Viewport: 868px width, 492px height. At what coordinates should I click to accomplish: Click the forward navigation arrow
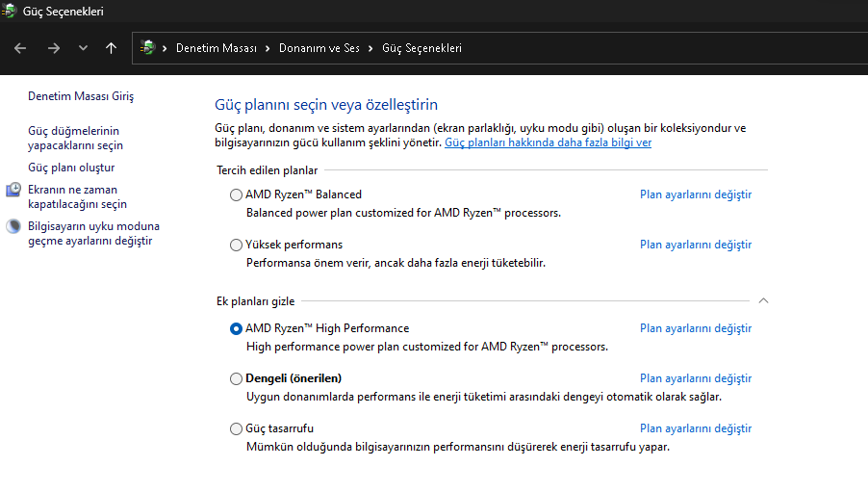[x=53, y=48]
